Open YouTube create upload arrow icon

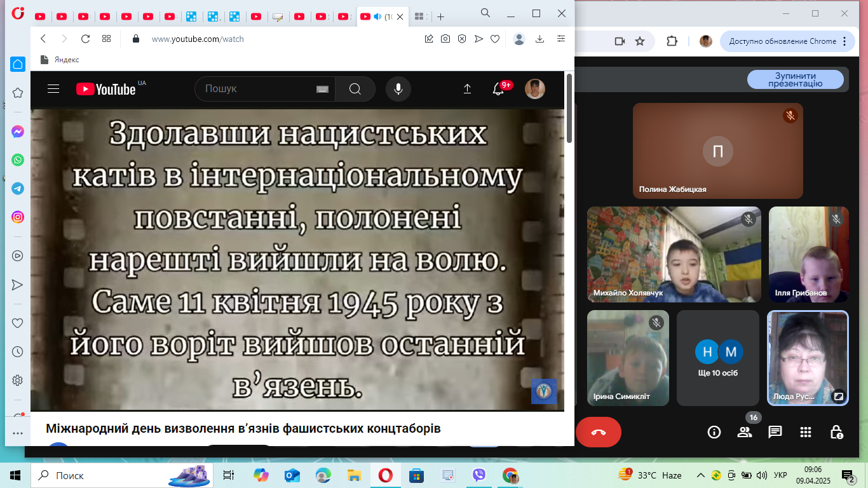(x=467, y=89)
